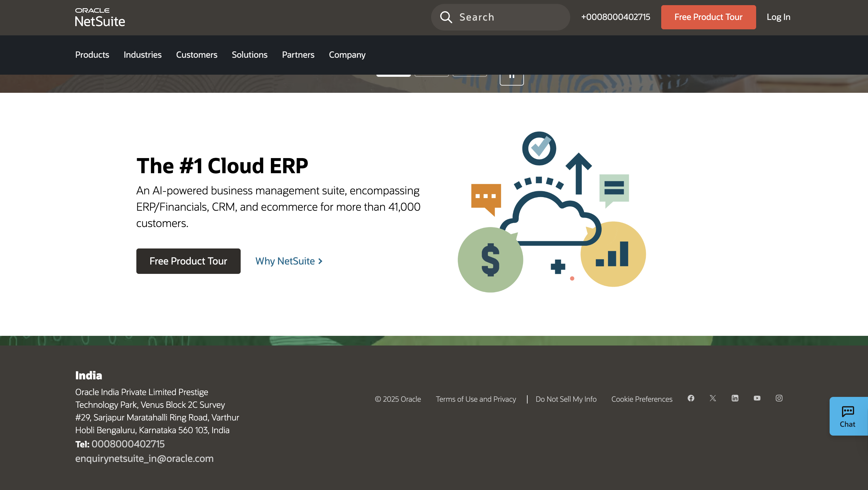Open the Facebook social icon
868x490 pixels.
691,398
